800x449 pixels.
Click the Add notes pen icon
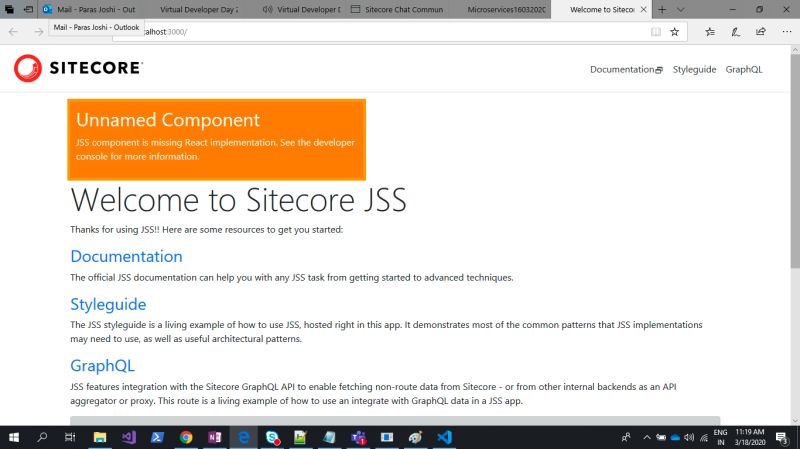pos(735,32)
